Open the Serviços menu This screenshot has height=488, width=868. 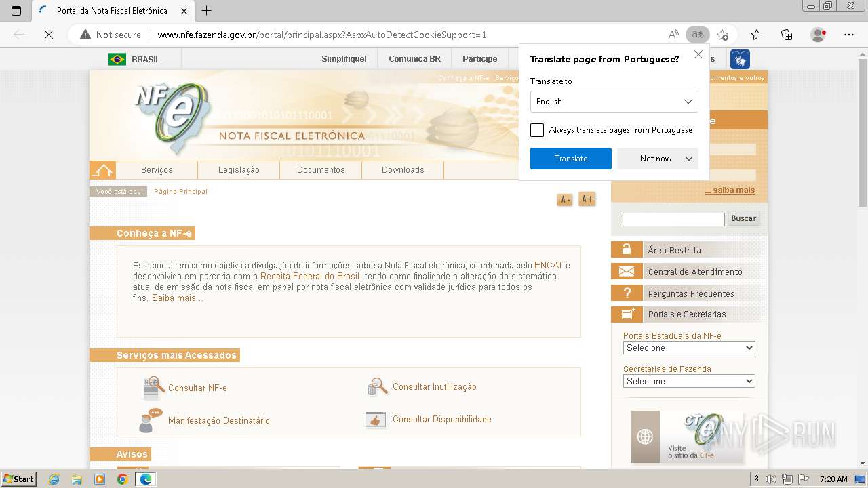[157, 170]
